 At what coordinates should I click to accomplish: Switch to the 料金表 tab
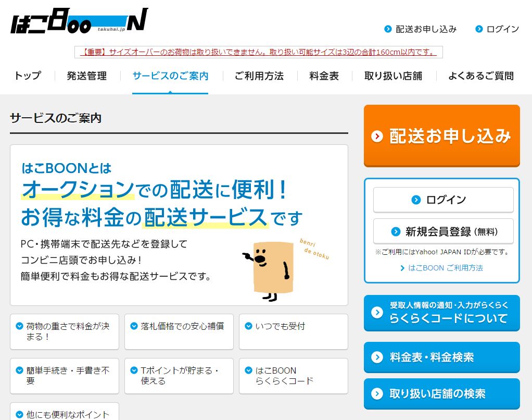[324, 76]
